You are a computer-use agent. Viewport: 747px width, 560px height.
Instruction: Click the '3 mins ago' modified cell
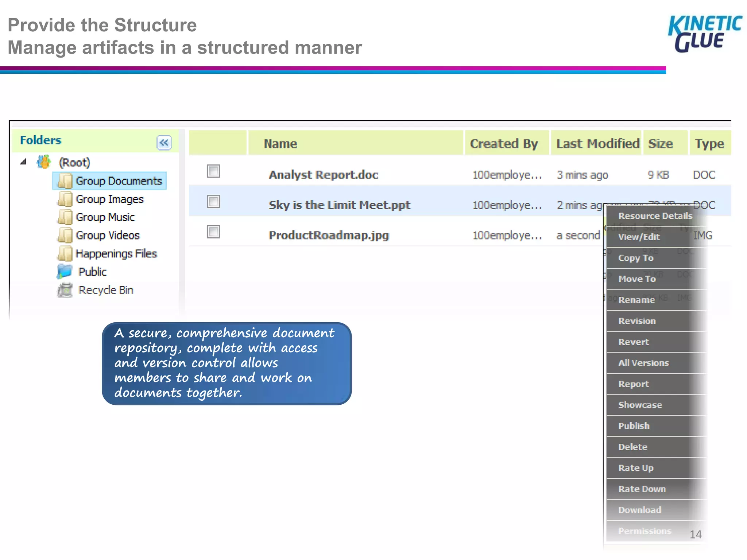(582, 175)
